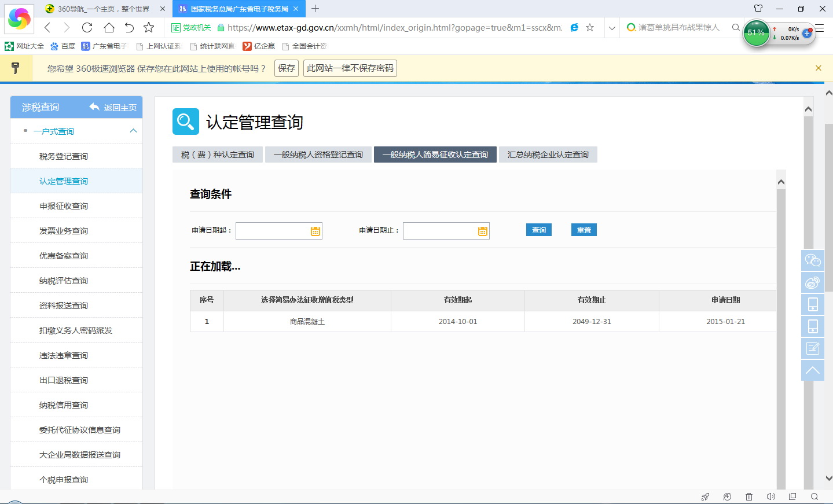Image resolution: width=833 pixels, height=504 pixels.
Task: Switch rendering engine via the IE icon
Action: (574, 27)
